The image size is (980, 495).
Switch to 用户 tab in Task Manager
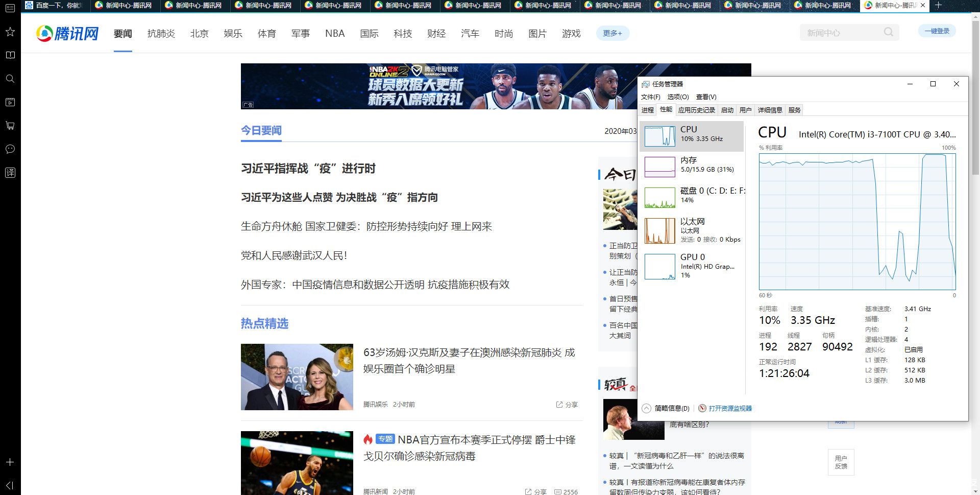point(746,110)
